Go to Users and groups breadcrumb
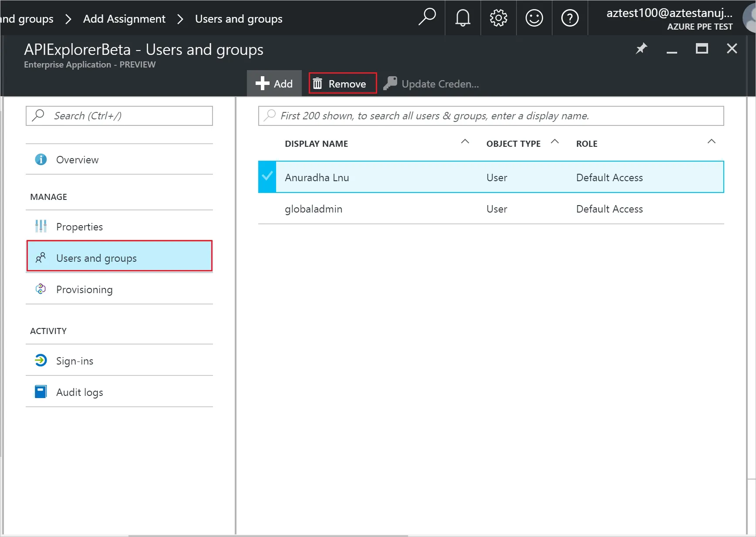The width and height of the screenshot is (756, 537). click(x=239, y=19)
